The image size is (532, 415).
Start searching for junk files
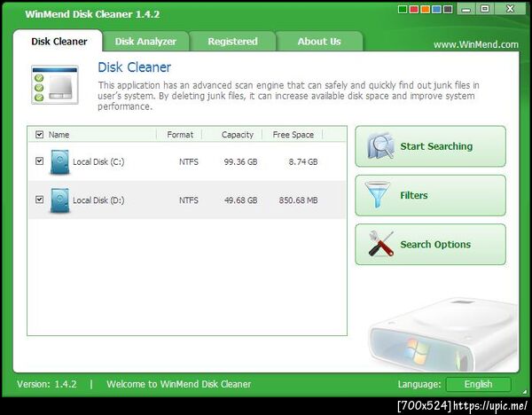click(x=431, y=146)
